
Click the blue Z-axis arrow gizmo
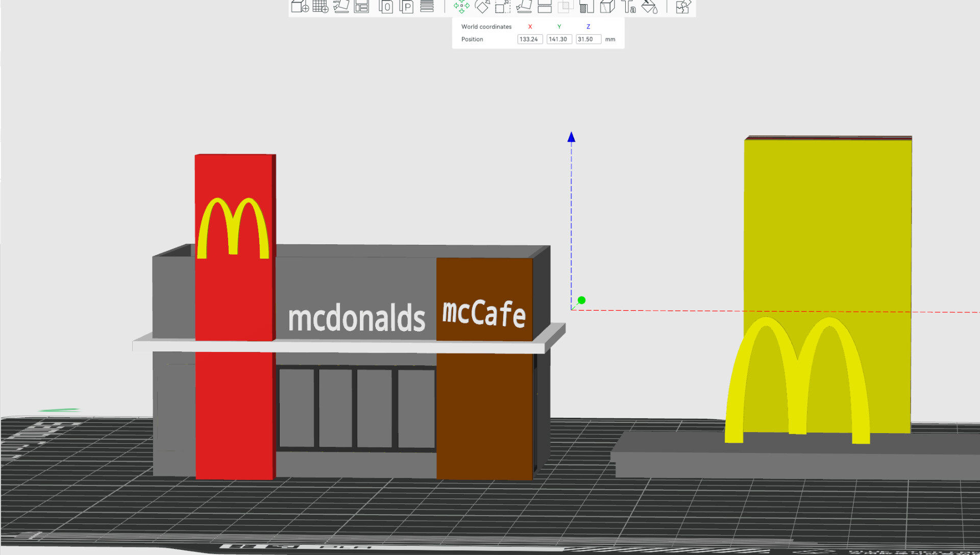(x=571, y=137)
